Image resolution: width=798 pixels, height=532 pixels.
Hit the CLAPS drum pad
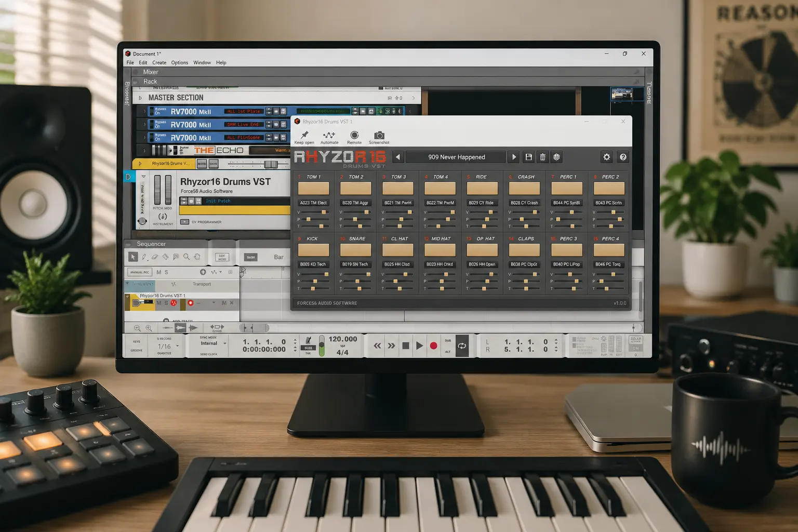(525, 250)
